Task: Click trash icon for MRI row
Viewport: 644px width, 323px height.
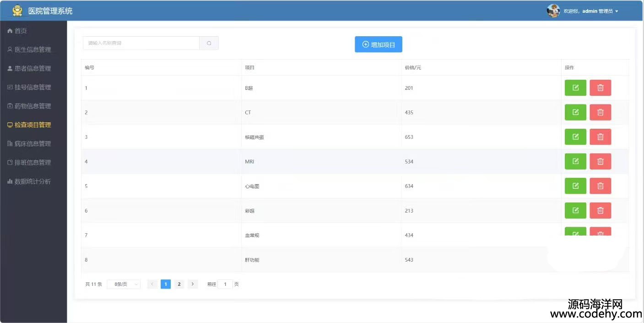Action: pos(600,161)
